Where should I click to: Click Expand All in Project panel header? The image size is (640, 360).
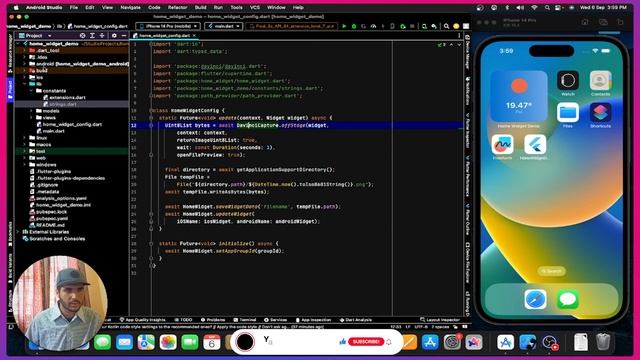(92, 36)
